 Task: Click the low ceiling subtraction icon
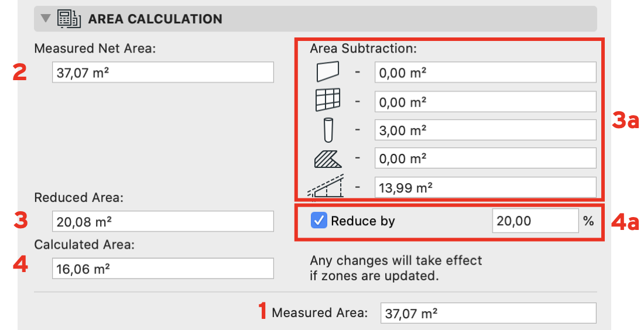point(326,187)
